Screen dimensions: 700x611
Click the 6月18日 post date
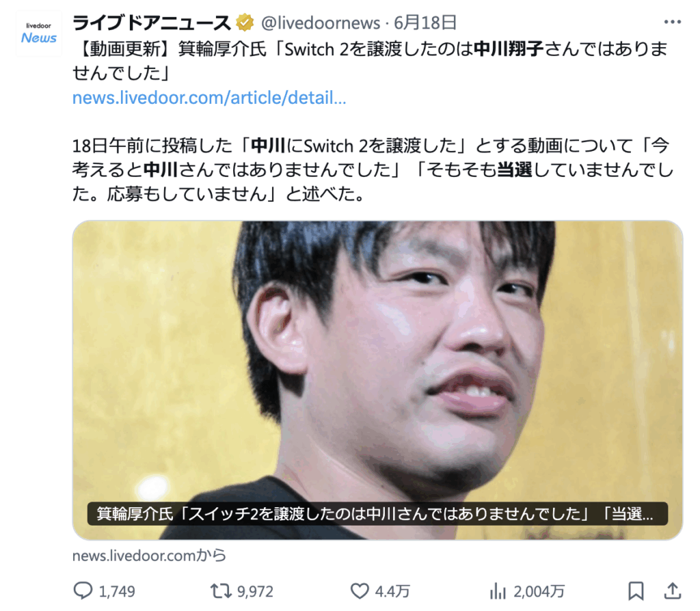[x=425, y=23]
